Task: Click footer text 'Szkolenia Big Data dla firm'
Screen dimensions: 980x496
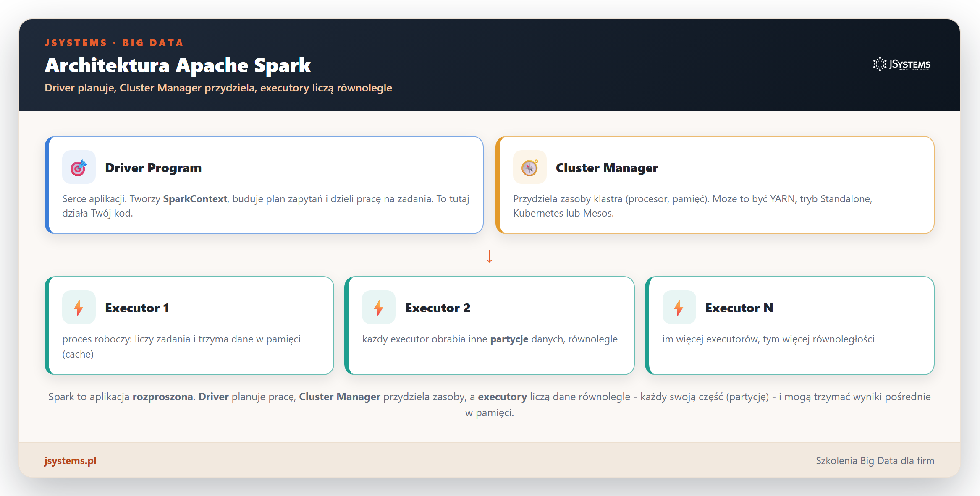Action: click(x=875, y=460)
